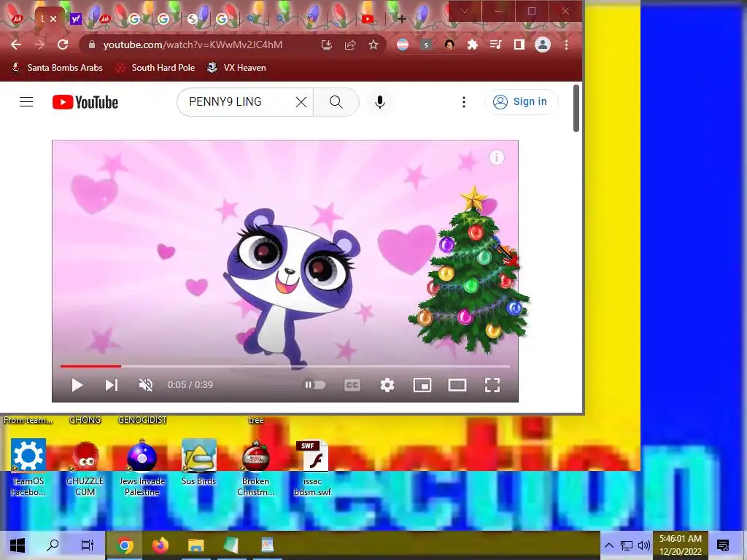Click Chrome in the taskbar

click(x=124, y=545)
